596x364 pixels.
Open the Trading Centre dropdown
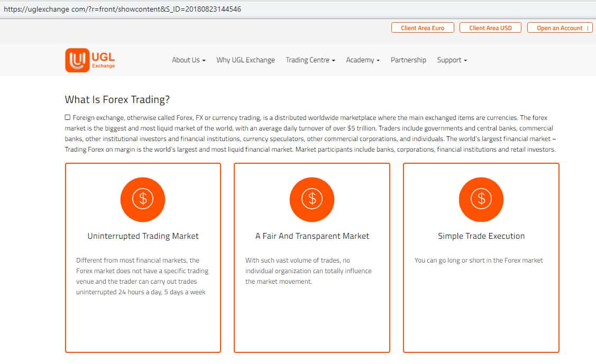pyautogui.click(x=310, y=60)
